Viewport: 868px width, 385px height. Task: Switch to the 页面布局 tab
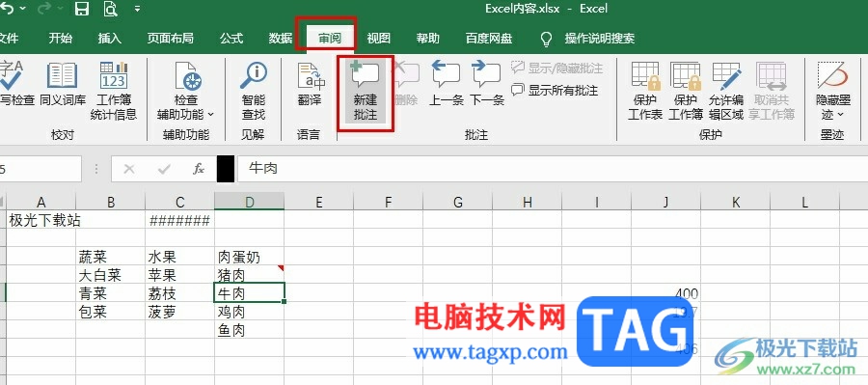[171, 39]
